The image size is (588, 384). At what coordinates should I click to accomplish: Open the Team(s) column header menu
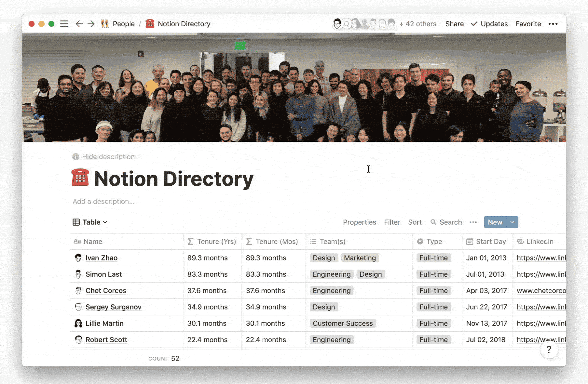click(359, 242)
